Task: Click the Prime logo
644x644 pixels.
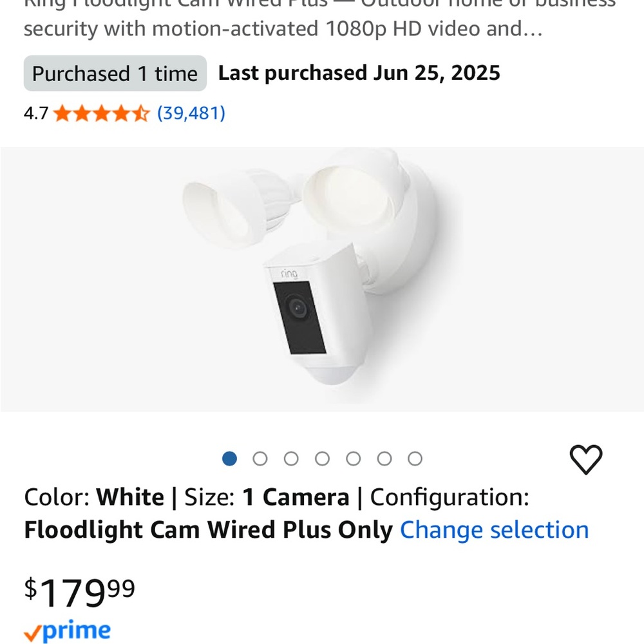Action: coord(66,630)
